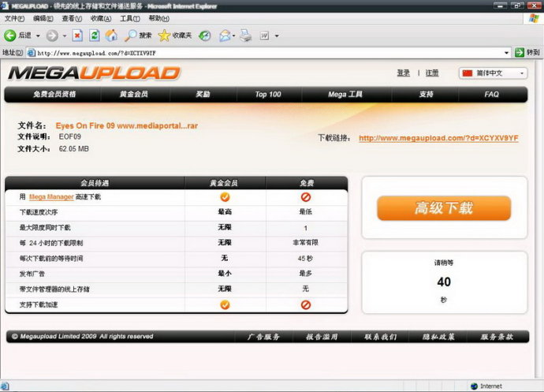The width and height of the screenshot is (544, 392).
Task: Expand the Edit button dropdown arrow
Action: point(277,35)
